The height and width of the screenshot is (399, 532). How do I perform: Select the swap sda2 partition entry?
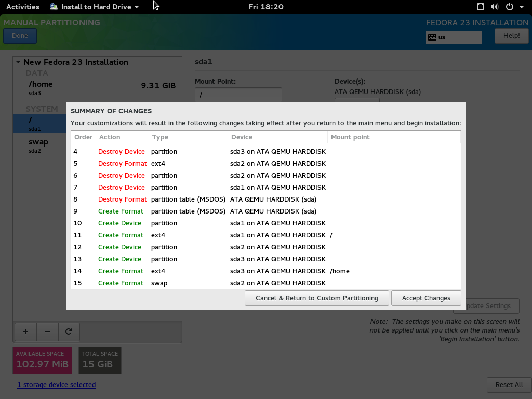click(x=39, y=145)
